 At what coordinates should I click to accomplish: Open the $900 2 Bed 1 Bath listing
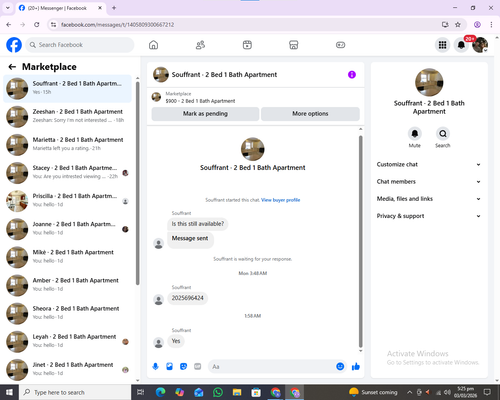pos(200,101)
